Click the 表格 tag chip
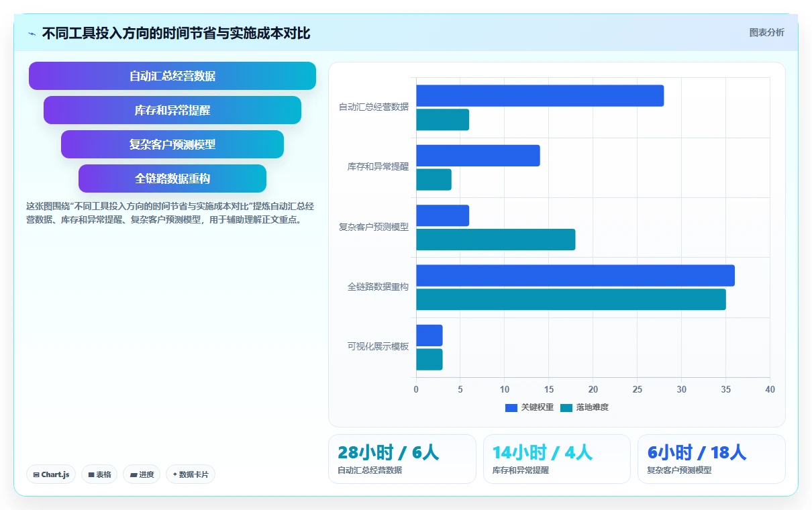812x510 pixels. coord(99,474)
